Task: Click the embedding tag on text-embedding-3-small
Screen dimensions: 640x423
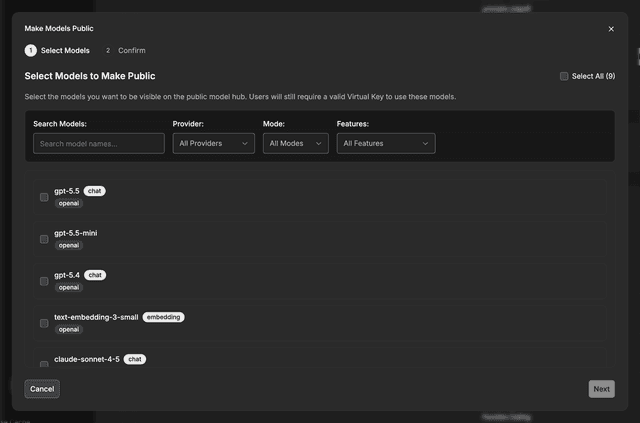Action: (163, 317)
